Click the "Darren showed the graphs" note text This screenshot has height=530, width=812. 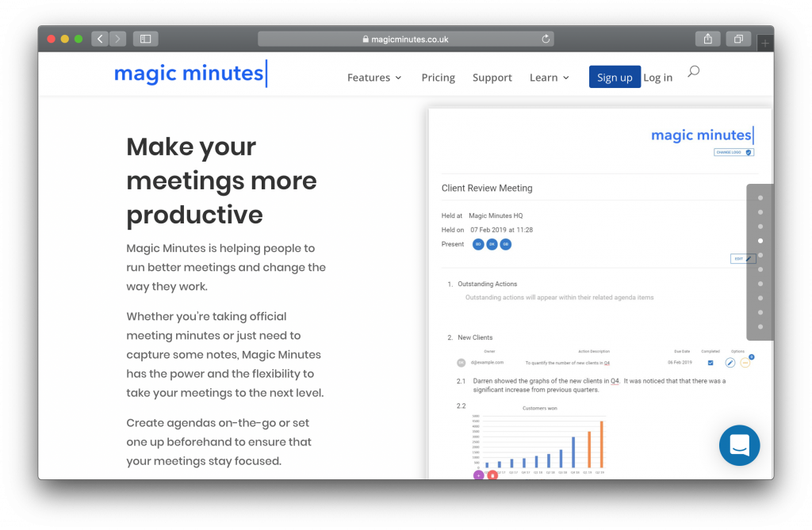(599, 385)
